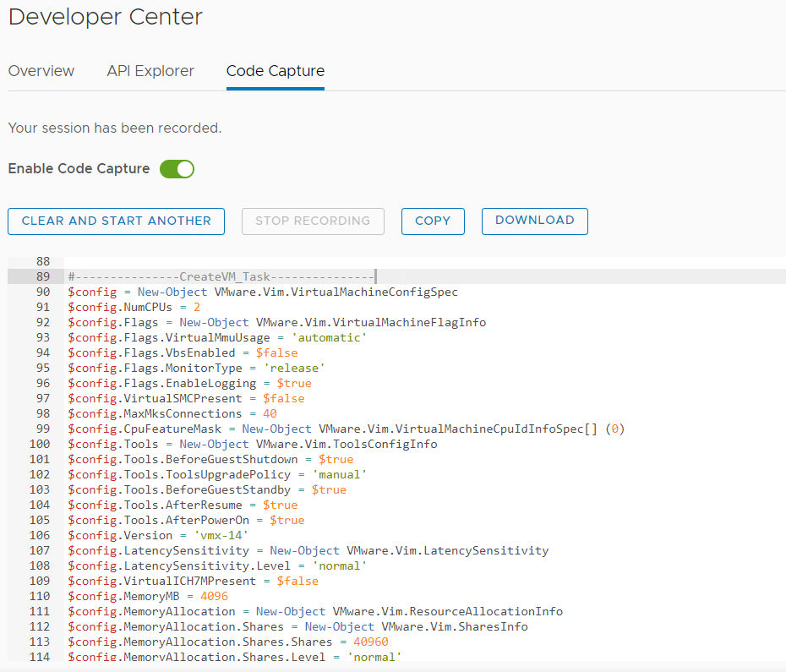786x672 pixels.
Task: Download the recorded script
Action: [535, 221]
